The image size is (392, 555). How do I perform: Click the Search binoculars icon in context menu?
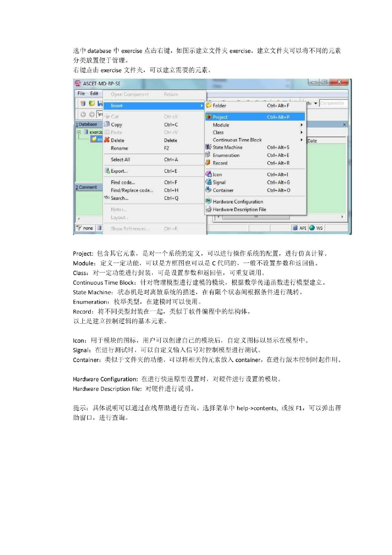tap(107, 198)
